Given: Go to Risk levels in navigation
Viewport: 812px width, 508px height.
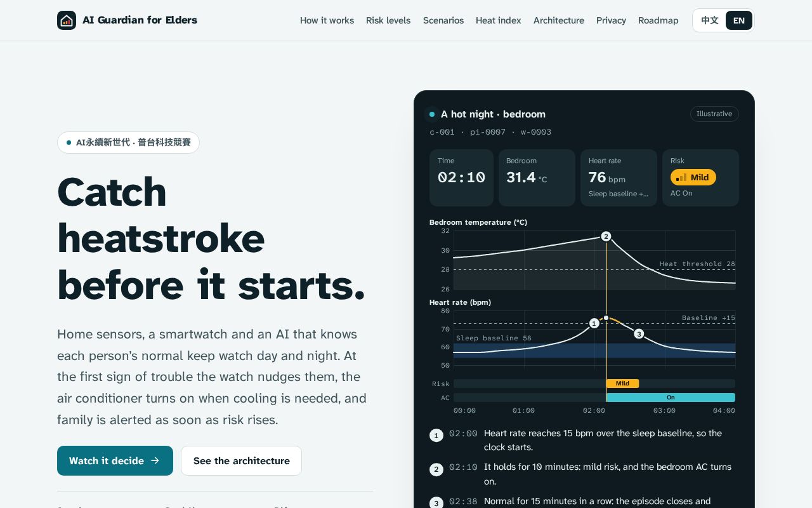Looking at the screenshot, I should 388,20.
